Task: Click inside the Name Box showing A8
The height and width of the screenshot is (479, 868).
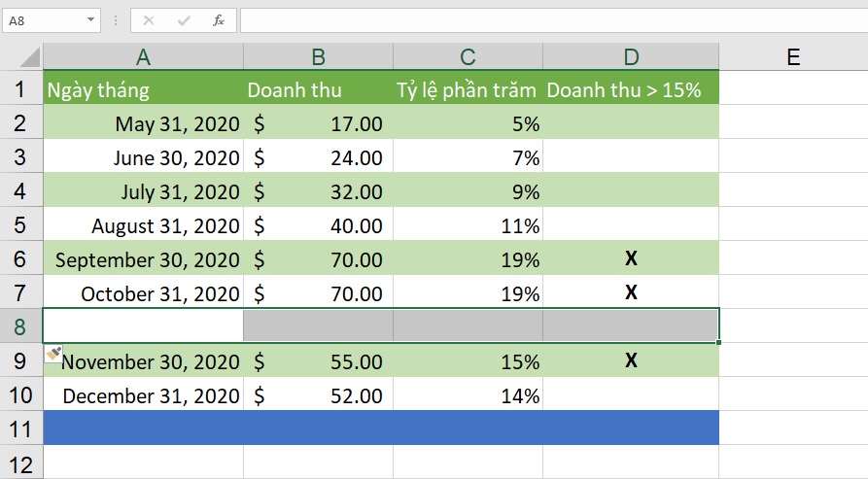Action: tap(45, 20)
